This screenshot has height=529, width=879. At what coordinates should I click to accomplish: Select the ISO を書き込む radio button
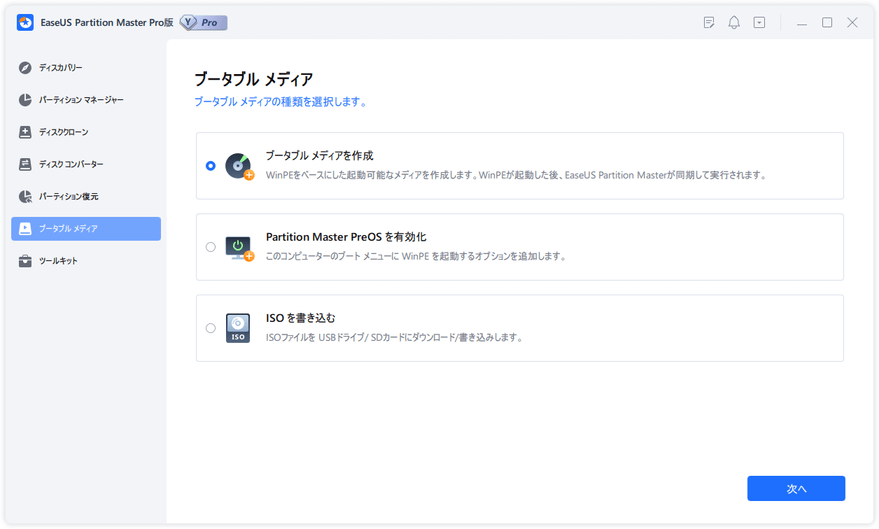pyautogui.click(x=210, y=328)
